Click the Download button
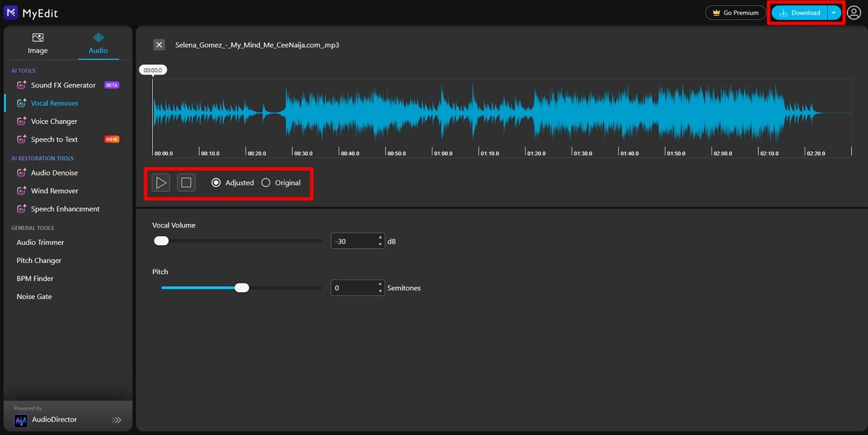 pyautogui.click(x=800, y=13)
